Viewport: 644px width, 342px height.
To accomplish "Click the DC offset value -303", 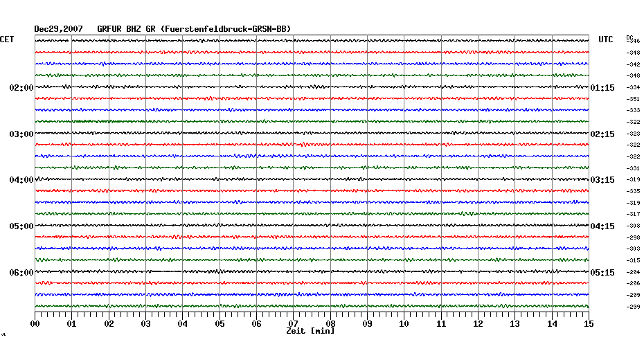I will (634, 249).
